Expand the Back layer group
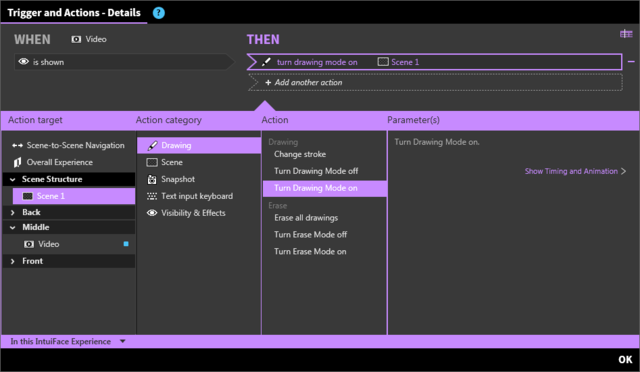 coord(13,212)
